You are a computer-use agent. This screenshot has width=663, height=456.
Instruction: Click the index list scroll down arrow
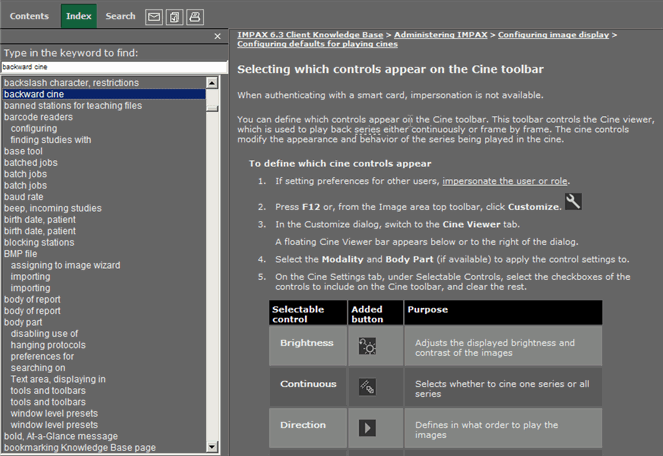pos(212,446)
